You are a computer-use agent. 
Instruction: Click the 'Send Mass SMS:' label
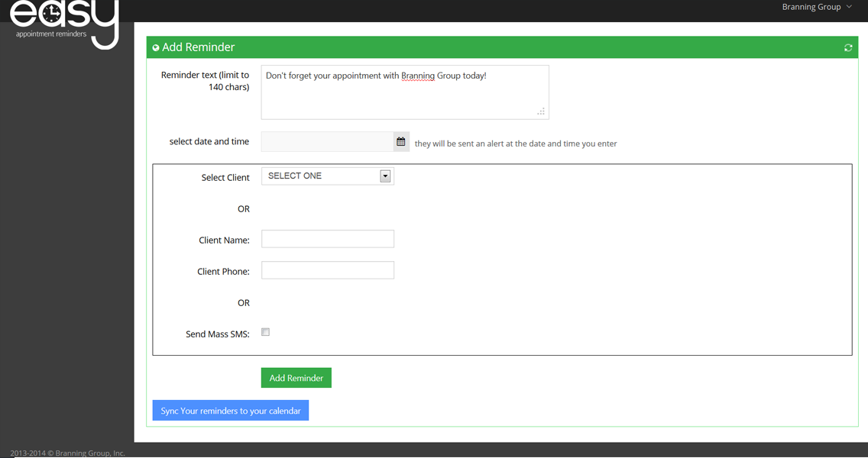point(218,334)
